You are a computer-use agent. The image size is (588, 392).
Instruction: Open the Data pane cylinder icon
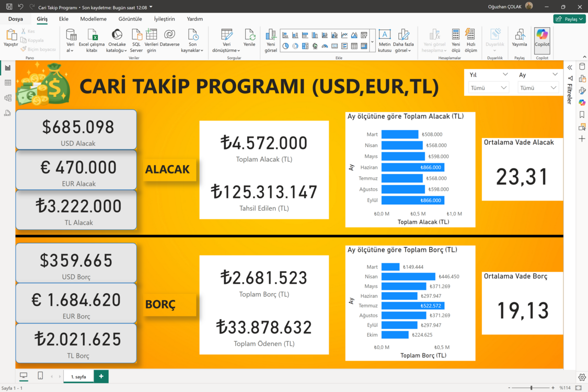[x=582, y=66]
